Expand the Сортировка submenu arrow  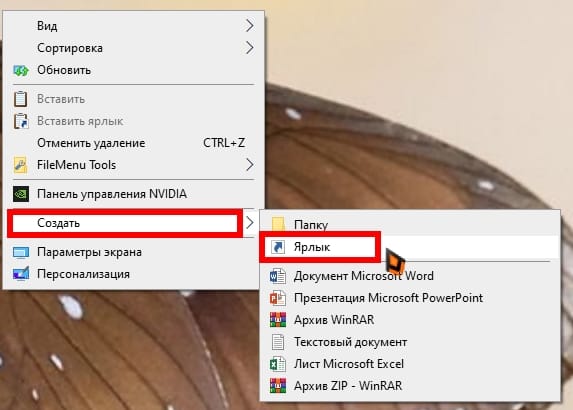[x=249, y=48]
